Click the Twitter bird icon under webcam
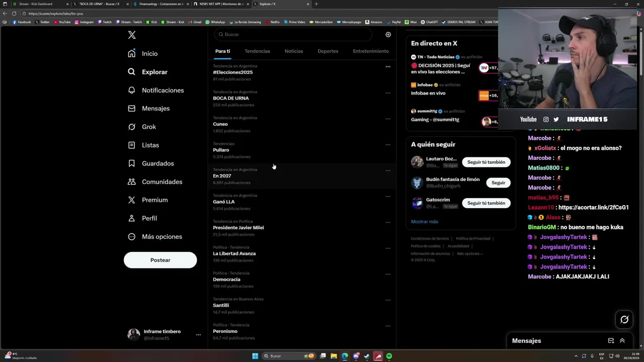 click(556, 119)
